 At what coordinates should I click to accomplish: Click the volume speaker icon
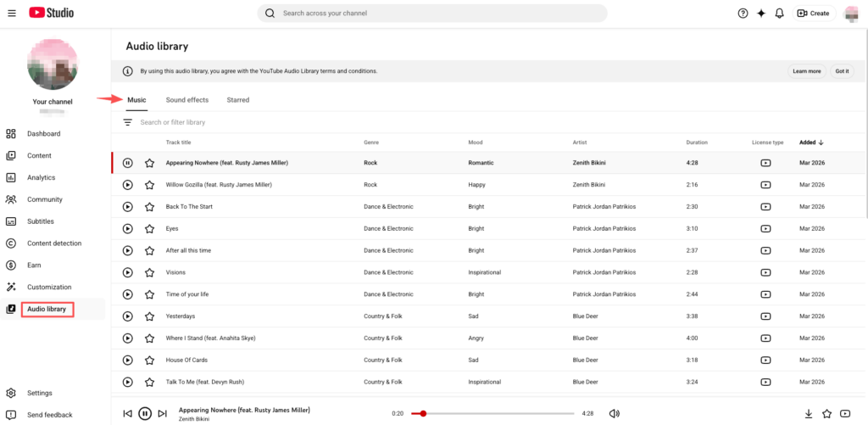tap(614, 413)
